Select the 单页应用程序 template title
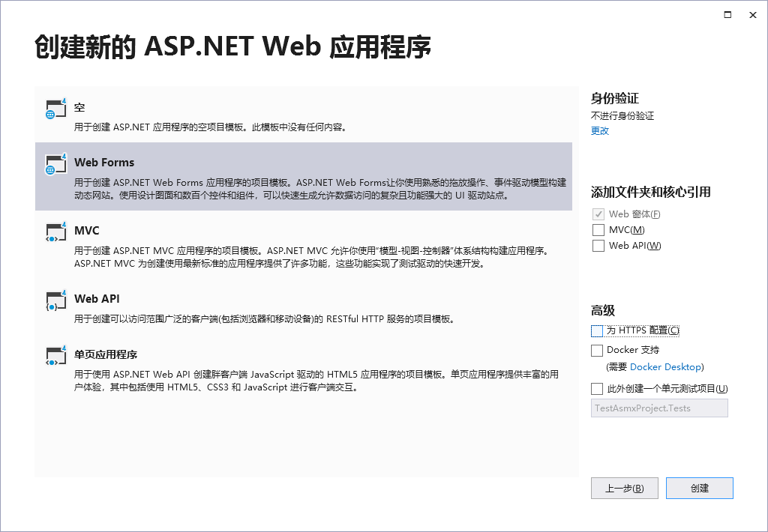This screenshot has height=532, width=768. click(106, 354)
